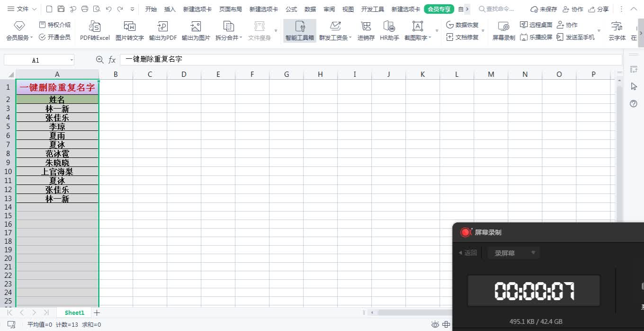This screenshot has height=331, width=644.
Task: Click 特权介绍
Action: (x=54, y=25)
